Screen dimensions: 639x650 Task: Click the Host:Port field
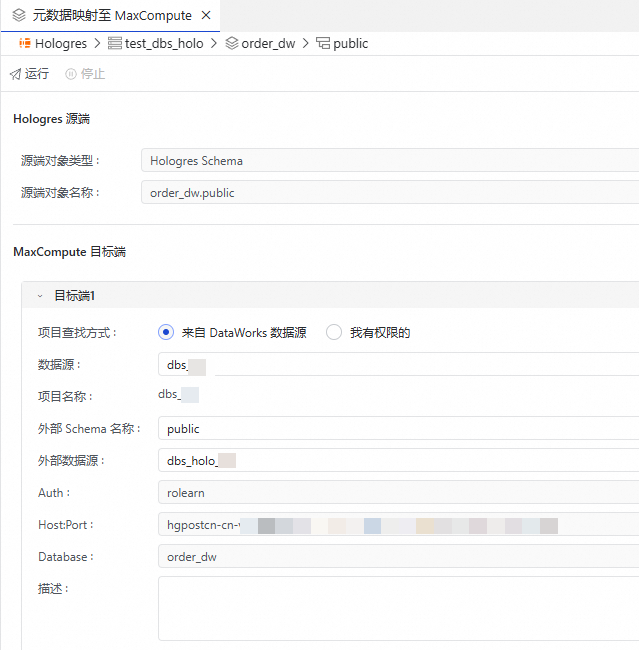tap(398, 524)
